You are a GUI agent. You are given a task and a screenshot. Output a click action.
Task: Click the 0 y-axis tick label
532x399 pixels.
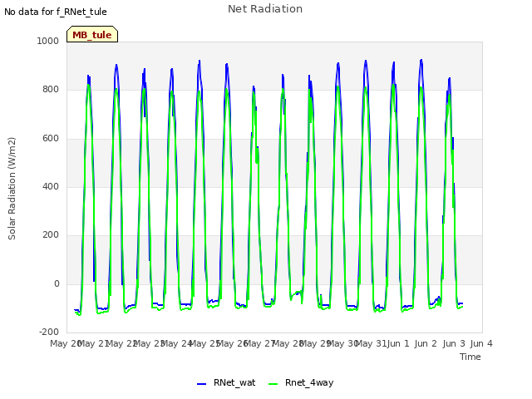(57, 284)
